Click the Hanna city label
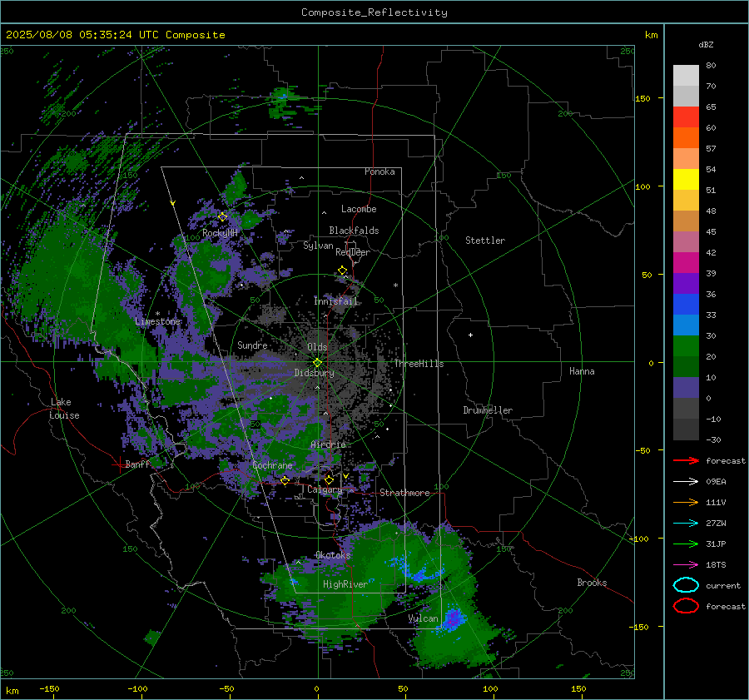Screen dimensions: 749x700 pos(582,371)
